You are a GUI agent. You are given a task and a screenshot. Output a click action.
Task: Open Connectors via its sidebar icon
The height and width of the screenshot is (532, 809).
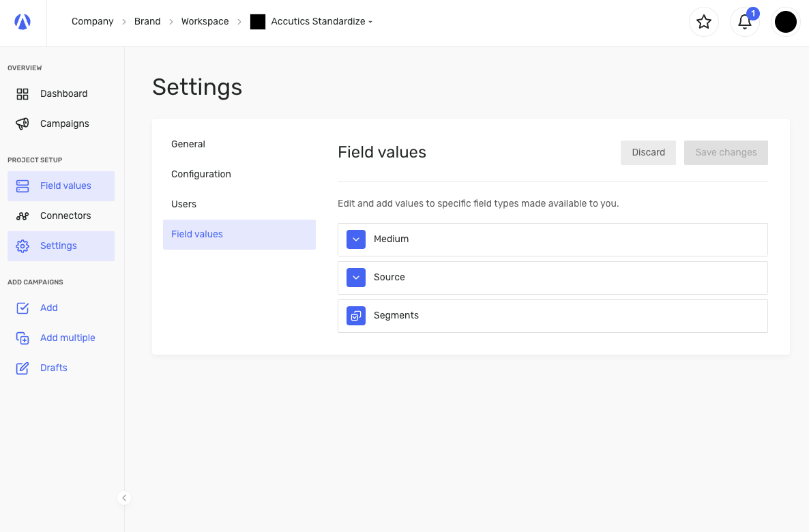point(22,216)
